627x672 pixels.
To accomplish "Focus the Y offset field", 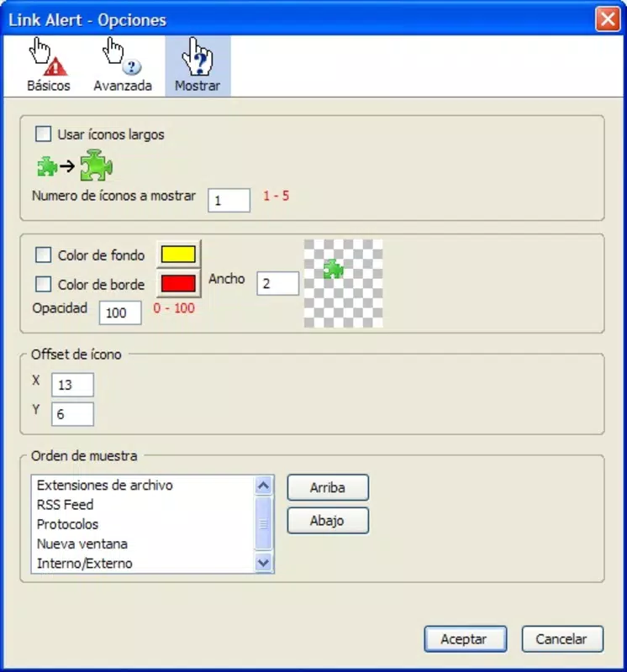I will (72, 414).
